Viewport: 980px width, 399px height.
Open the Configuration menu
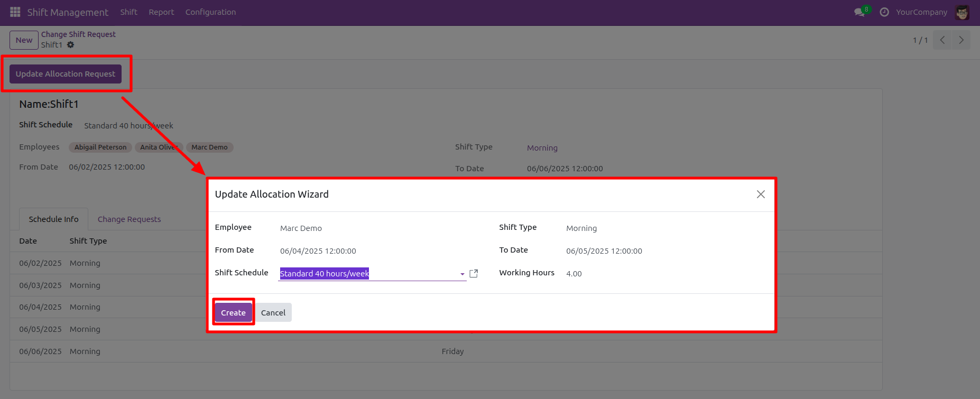(210, 12)
